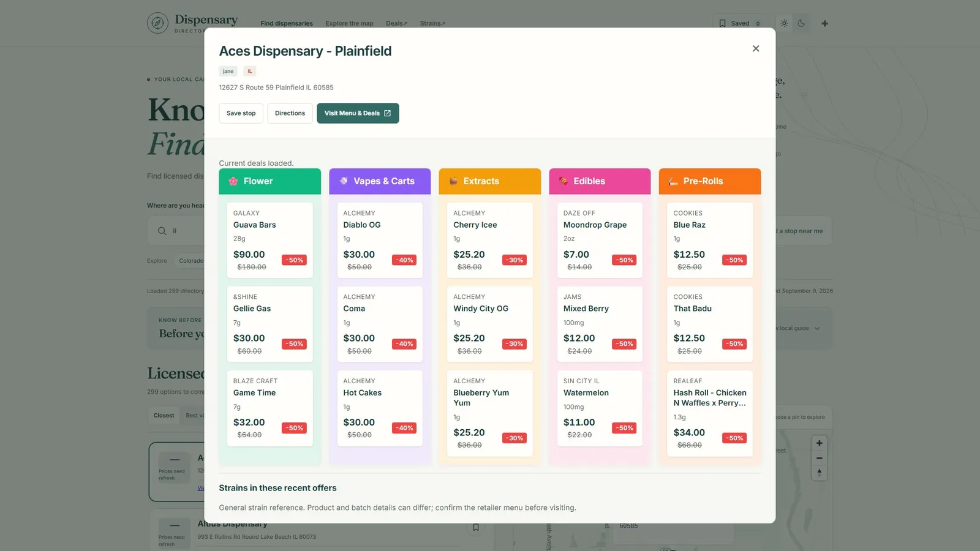Click the Dispensary Directory compass logo
980x551 pixels.
(x=157, y=23)
